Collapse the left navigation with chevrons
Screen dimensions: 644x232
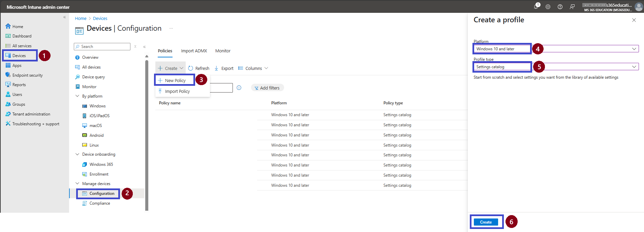[64, 17]
